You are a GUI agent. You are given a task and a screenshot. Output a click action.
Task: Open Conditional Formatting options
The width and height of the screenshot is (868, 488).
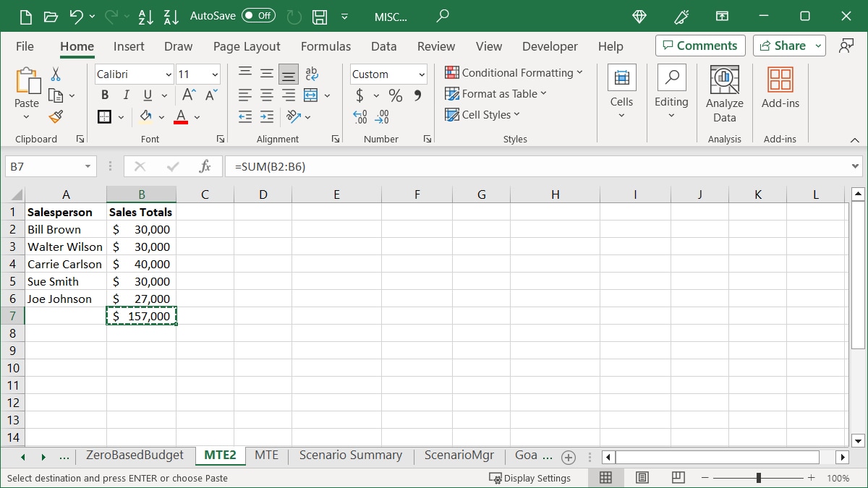tap(514, 73)
